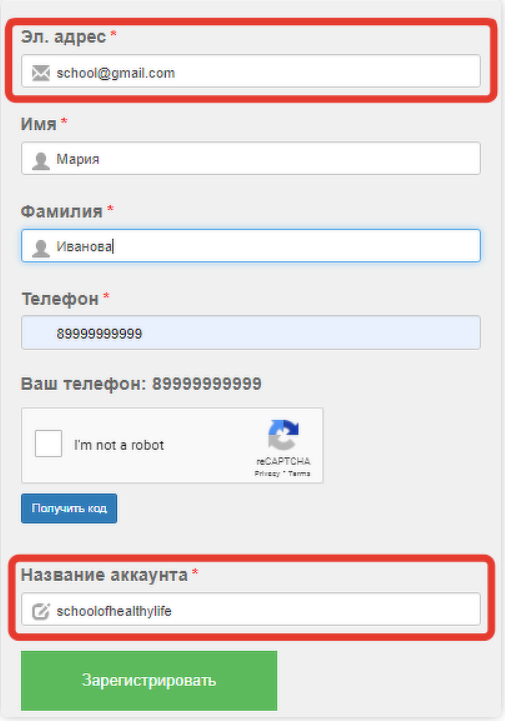Check the I'm not a robot checkbox
The width and height of the screenshot is (505, 721).
[x=48, y=444]
